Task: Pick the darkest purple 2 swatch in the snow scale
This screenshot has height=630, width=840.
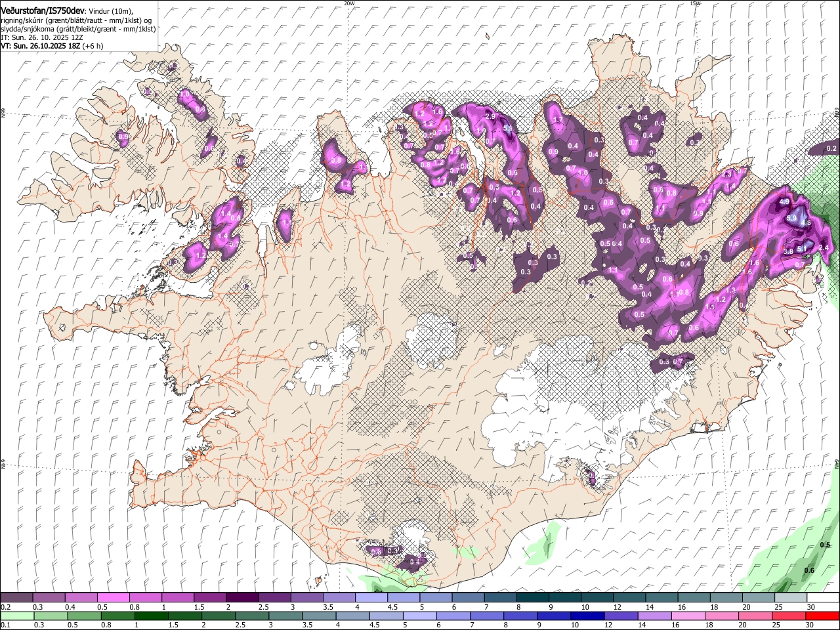Action: point(241,598)
